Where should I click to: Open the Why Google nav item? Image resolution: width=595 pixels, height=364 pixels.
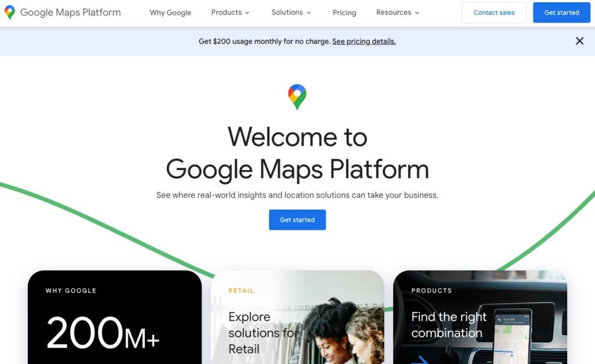(170, 13)
